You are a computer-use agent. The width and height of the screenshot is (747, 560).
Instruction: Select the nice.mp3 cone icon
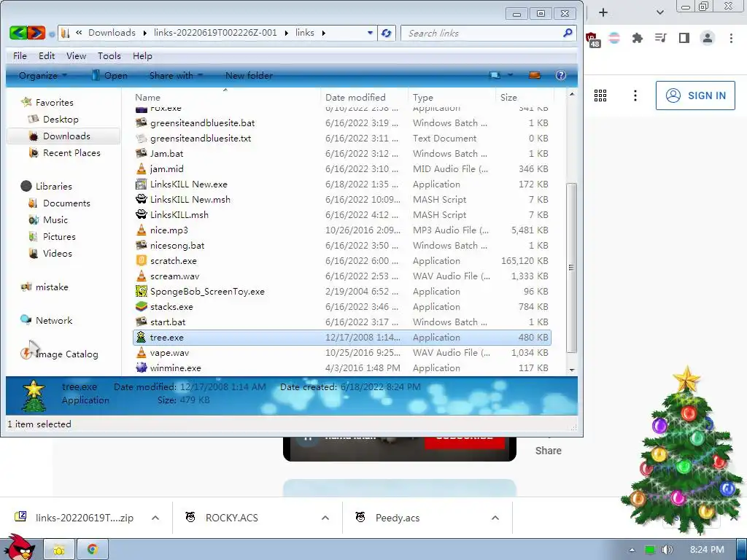coord(141,230)
